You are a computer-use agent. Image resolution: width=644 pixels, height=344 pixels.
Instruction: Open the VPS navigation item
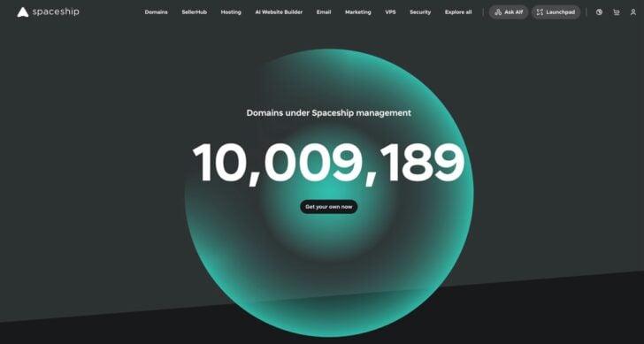click(x=391, y=12)
